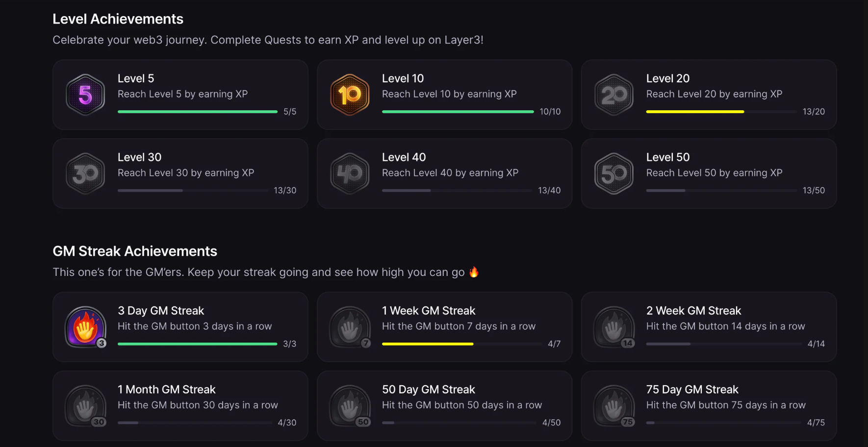The width and height of the screenshot is (868, 447).
Task: Click the Level 50 badge icon
Action: pyautogui.click(x=614, y=174)
